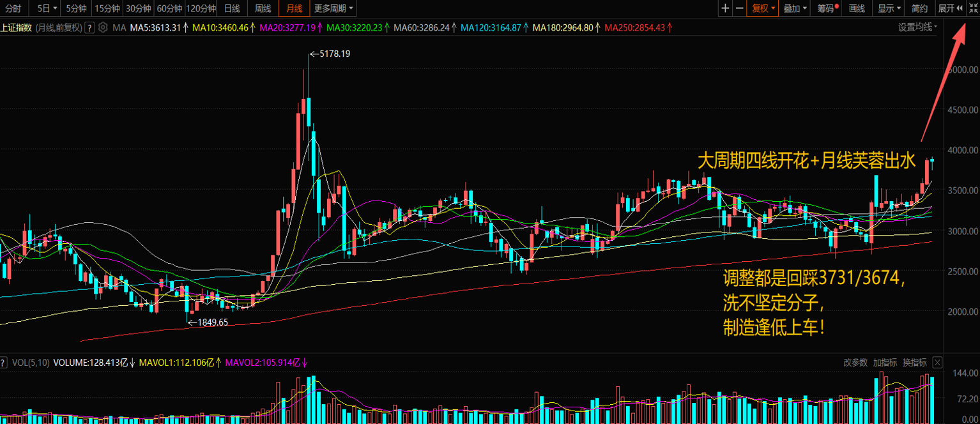Click the zoom out minus icon

(740, 8)
